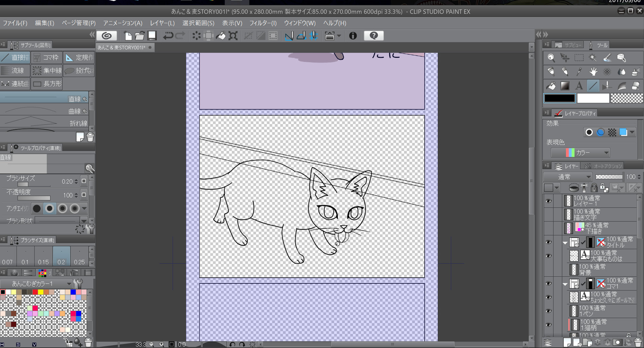
Task: Show the 描き文字 layer
Action: [548, 214]
